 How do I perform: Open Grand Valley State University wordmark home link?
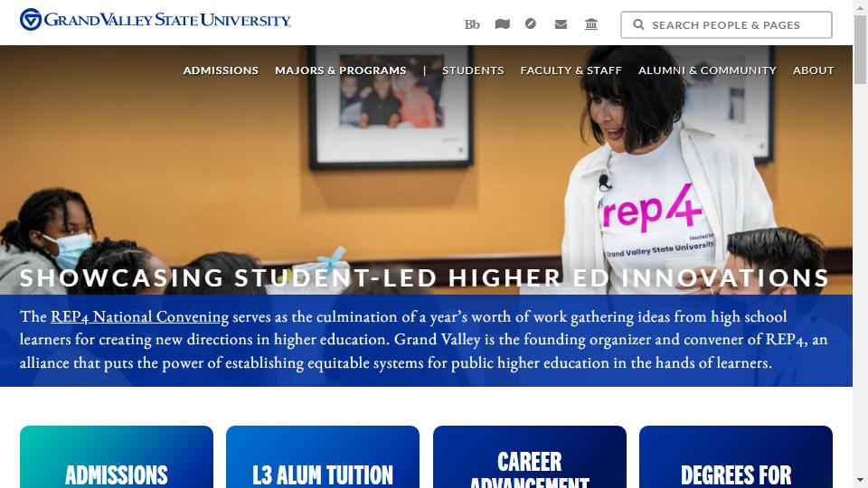point(167,20)
